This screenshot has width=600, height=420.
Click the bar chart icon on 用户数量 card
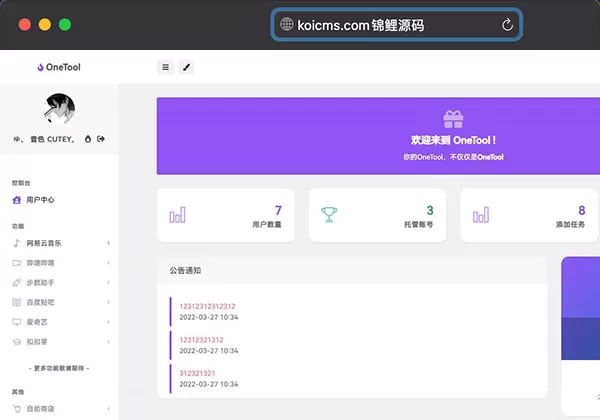coord(178,215)
